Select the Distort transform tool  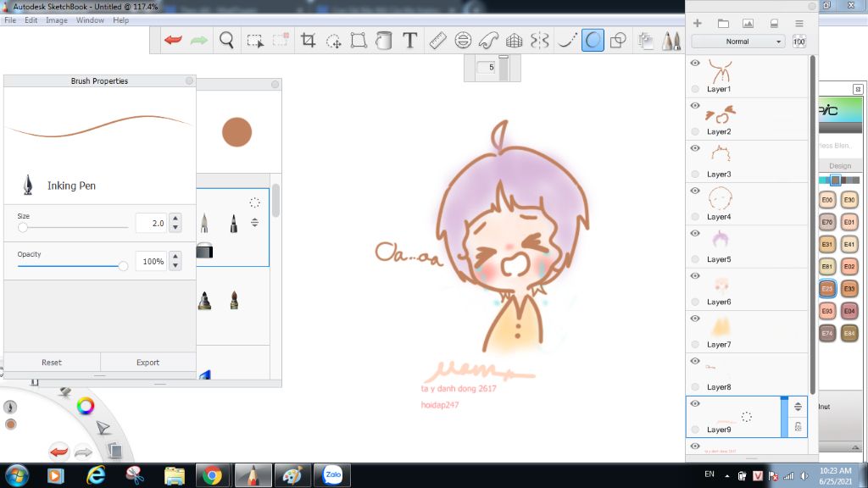click(359, 41)
